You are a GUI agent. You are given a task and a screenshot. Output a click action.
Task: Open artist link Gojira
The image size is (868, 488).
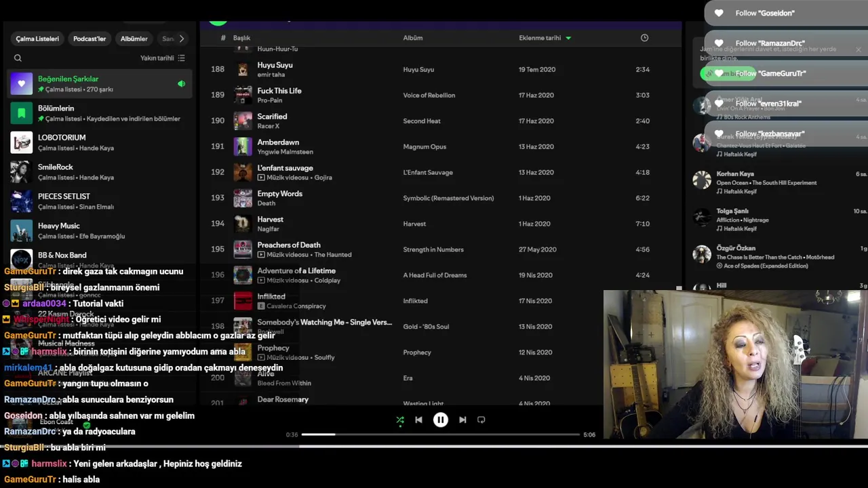pos(323,178)
